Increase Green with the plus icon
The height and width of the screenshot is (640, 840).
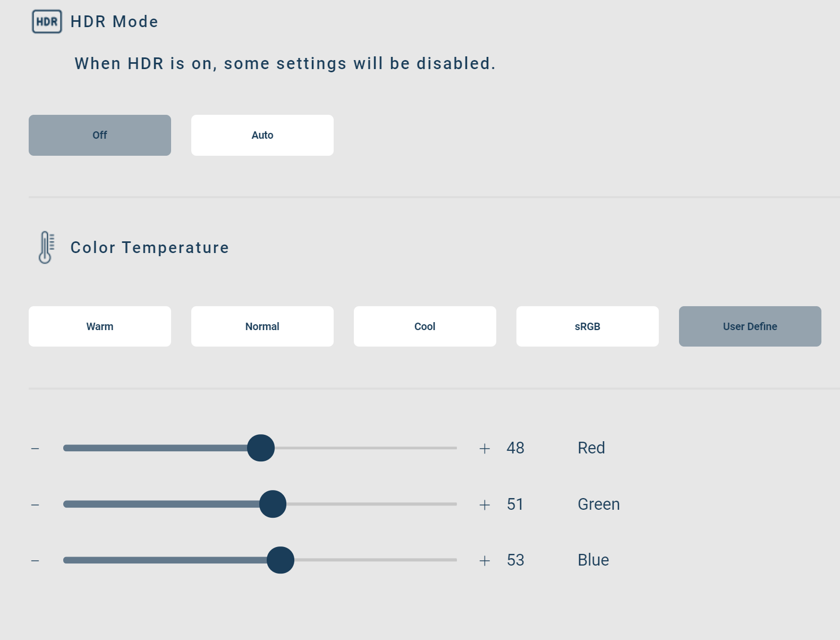pos(485,504)
